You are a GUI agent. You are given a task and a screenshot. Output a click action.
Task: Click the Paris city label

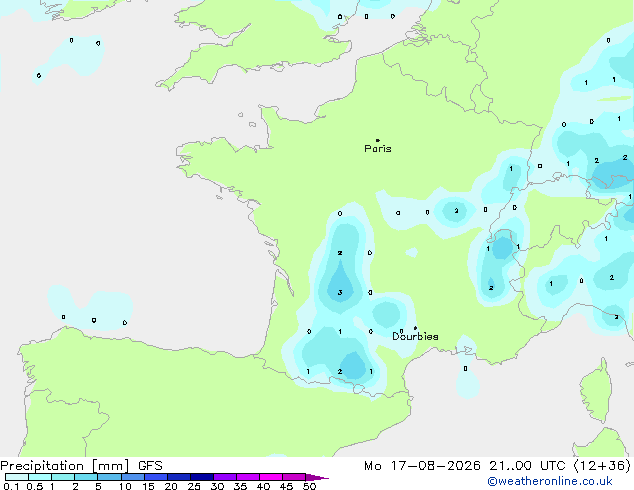tap(378, 149)
